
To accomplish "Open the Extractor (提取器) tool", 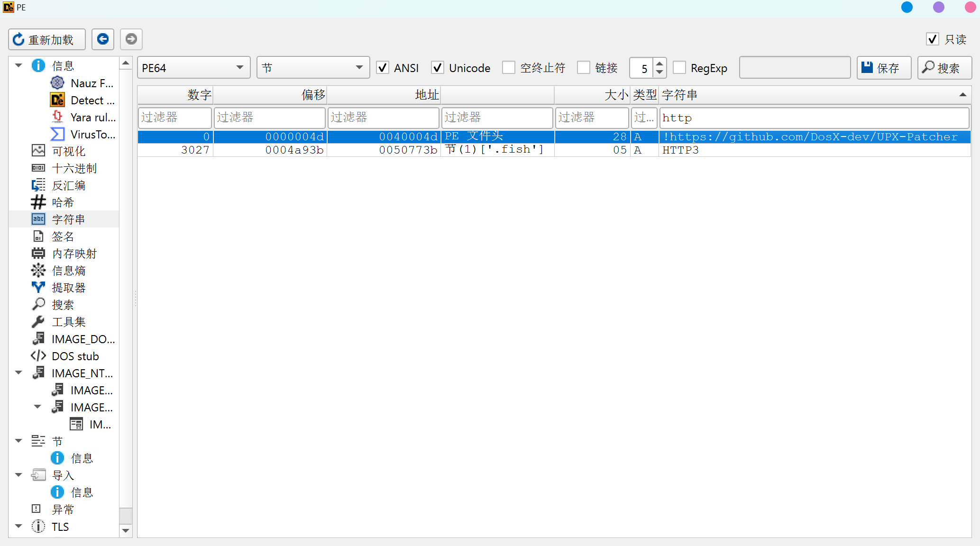I will click(x=68, y=288).
